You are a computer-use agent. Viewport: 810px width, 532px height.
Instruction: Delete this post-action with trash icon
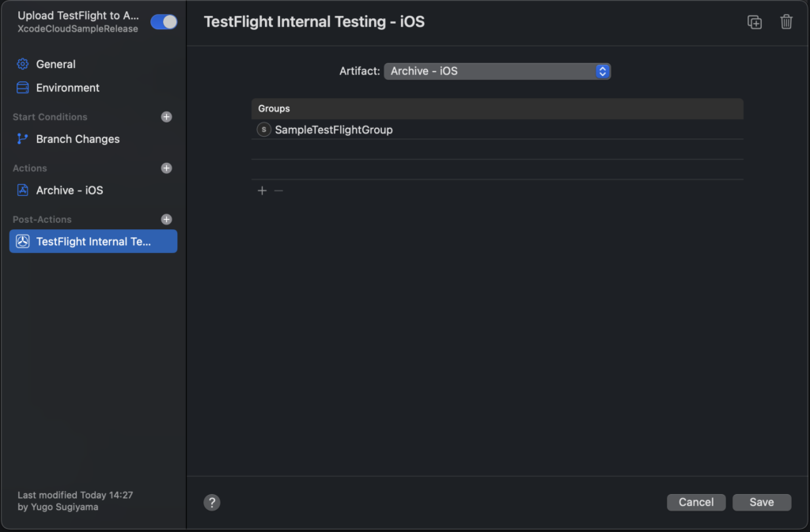point(786,21)
